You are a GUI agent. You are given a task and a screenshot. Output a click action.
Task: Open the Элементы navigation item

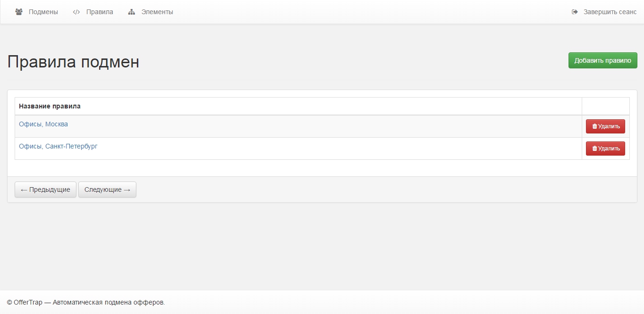[157, 12]
